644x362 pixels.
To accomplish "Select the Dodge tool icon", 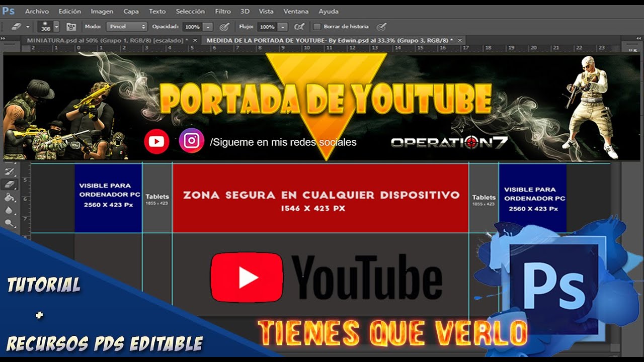I will point(10,223).
